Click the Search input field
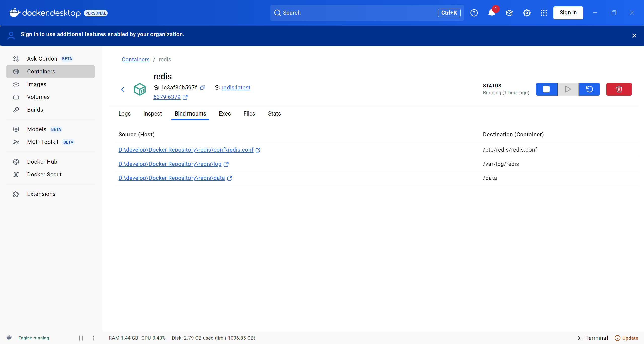 click(x=367, y=13)
